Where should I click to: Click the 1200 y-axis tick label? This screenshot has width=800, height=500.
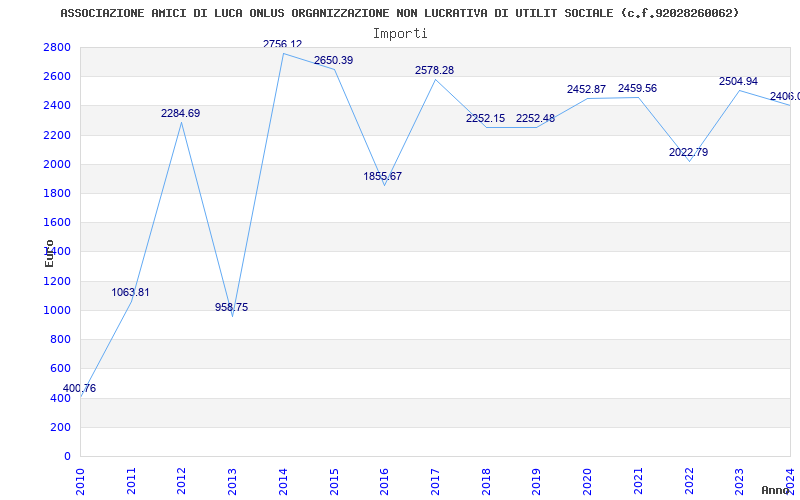[57, 281]
